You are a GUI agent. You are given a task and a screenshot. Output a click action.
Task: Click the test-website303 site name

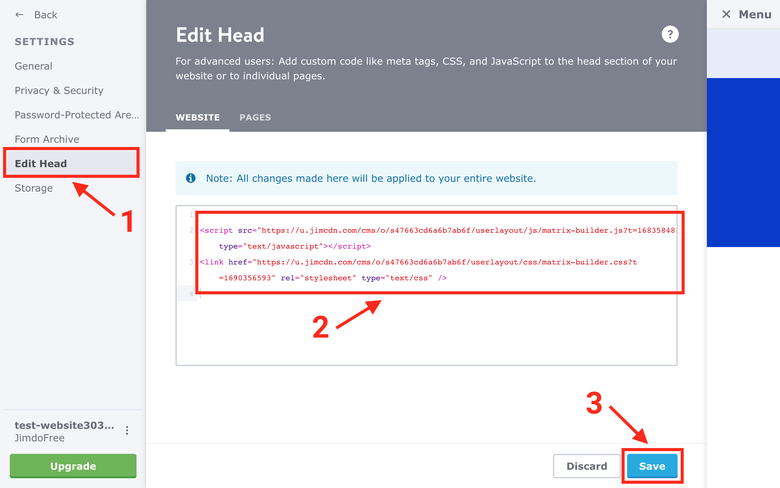64,425
